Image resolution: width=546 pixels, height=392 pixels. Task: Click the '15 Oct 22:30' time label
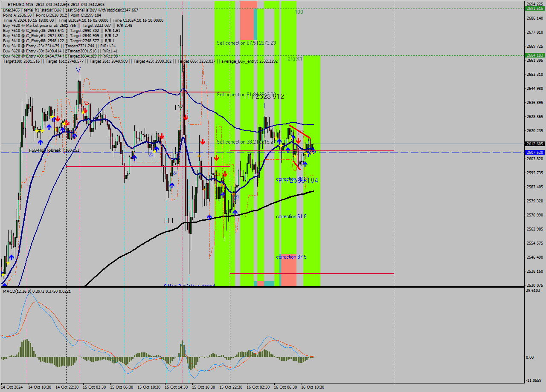231,387
